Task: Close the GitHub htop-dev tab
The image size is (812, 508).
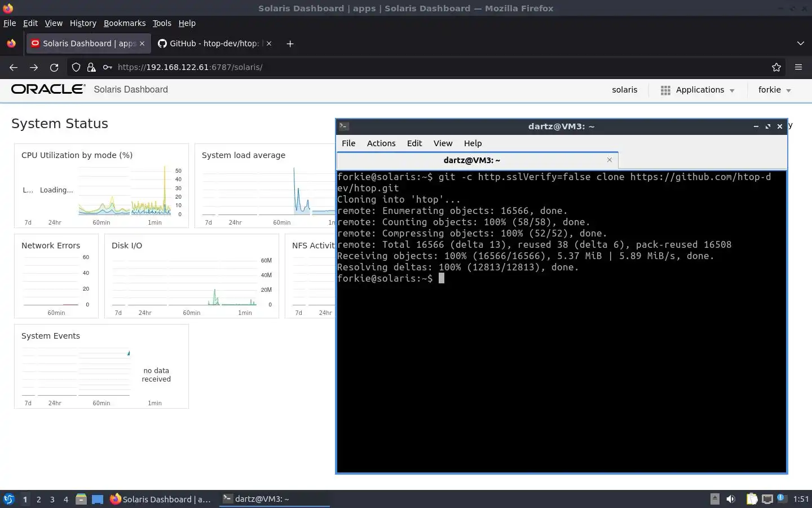Action: (x=269, y=43)
